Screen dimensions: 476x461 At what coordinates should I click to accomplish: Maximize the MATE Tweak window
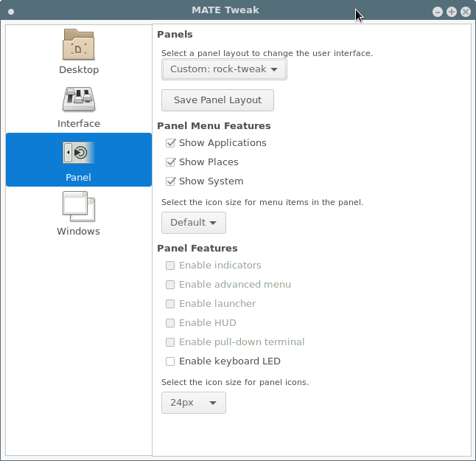[451, 12]
